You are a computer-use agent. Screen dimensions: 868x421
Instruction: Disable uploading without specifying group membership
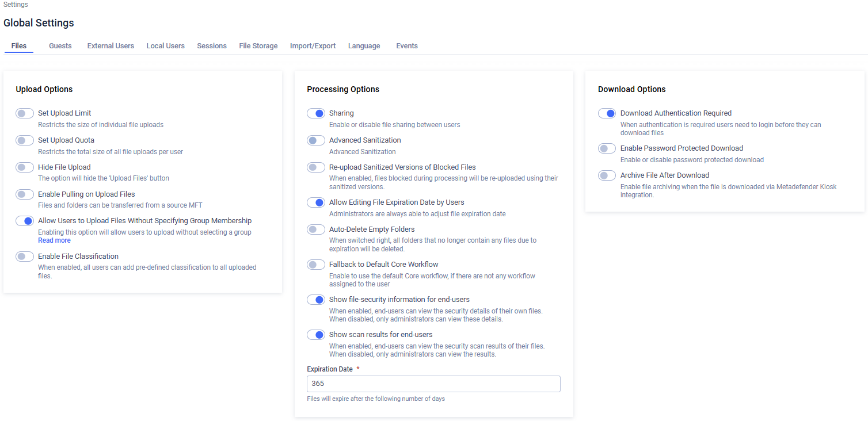point(25,221)
